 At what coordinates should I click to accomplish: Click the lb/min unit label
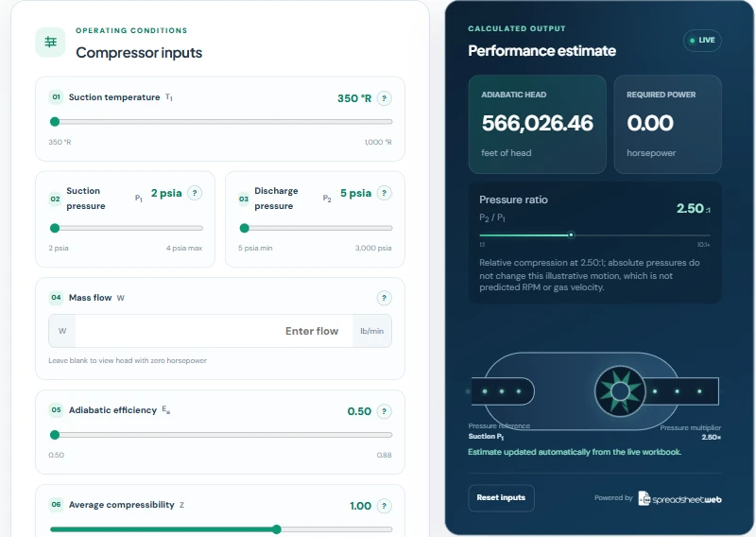(371, 331)
